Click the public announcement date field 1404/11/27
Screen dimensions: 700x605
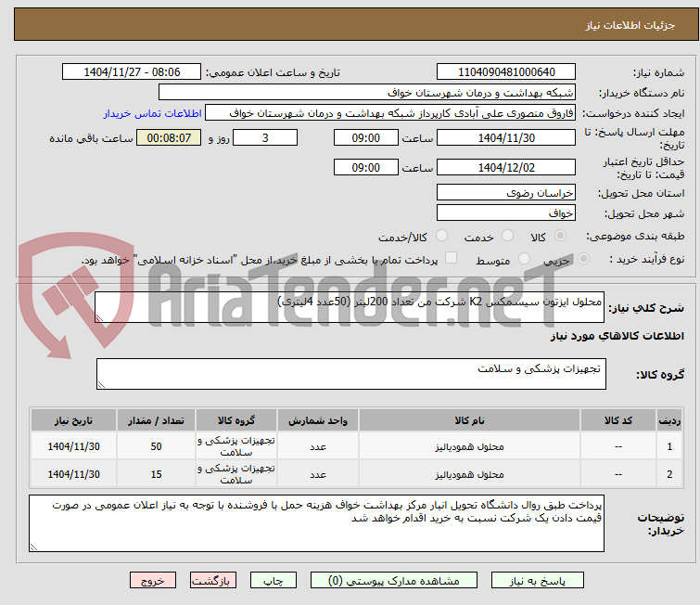pos(132,72)
